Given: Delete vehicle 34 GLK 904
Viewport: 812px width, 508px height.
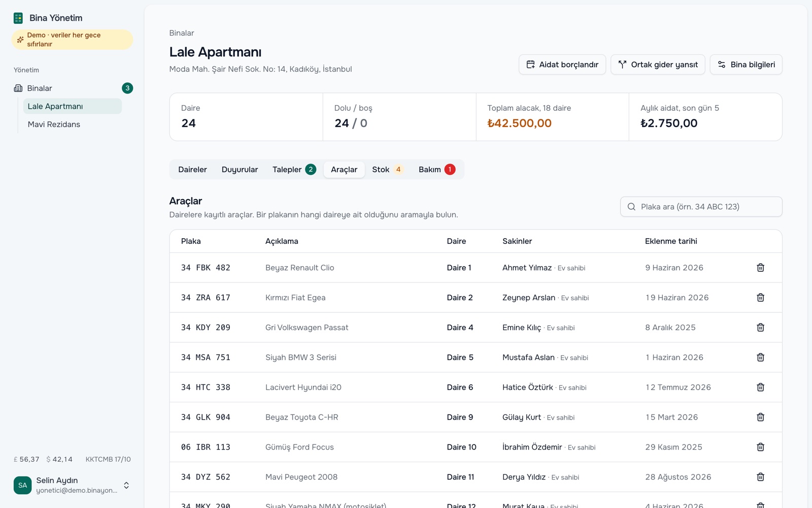Looking at the screenshot, I should pos(760,418).
